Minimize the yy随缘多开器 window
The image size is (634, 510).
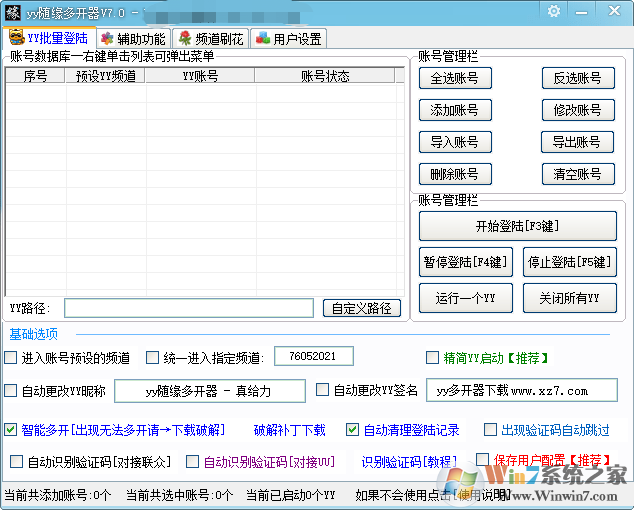(x=583, y=11)
